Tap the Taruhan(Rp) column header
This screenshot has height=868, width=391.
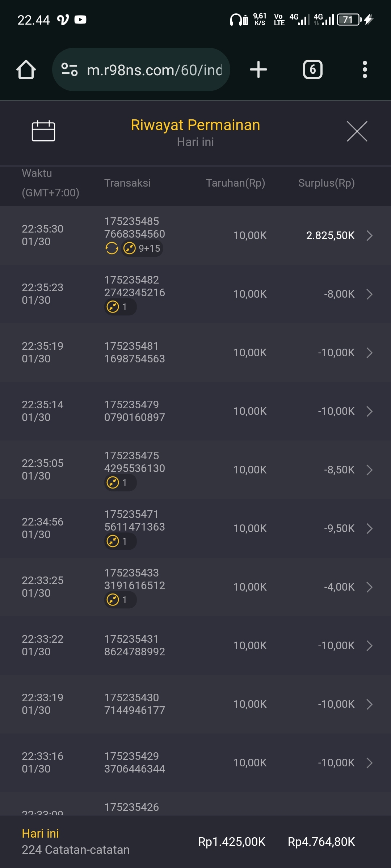(235, 183)
